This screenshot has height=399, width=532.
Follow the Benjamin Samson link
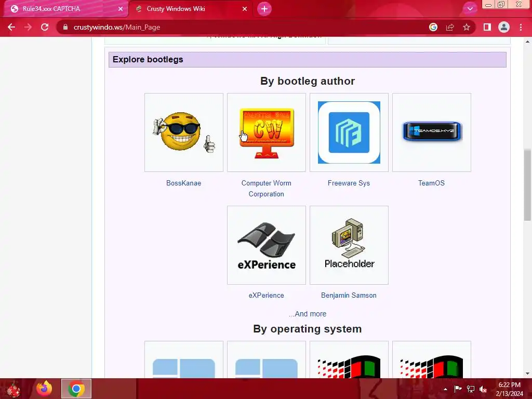pos(349,295)
